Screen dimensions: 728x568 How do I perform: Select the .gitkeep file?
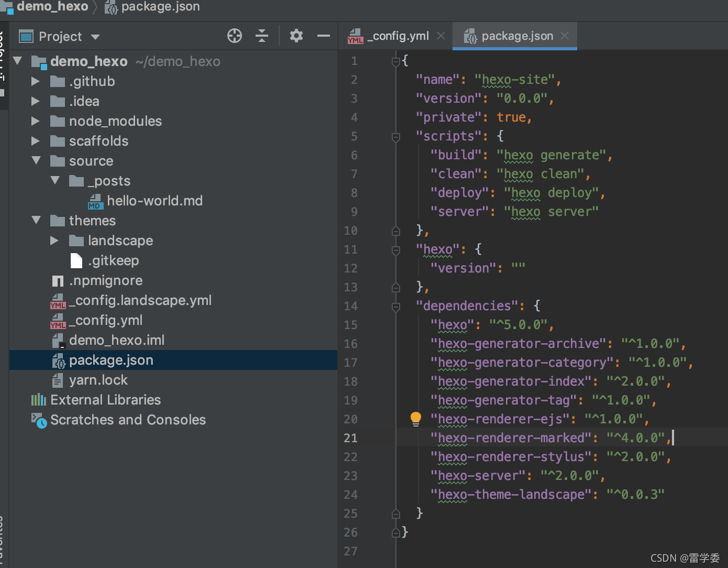(x=114, y=260)
